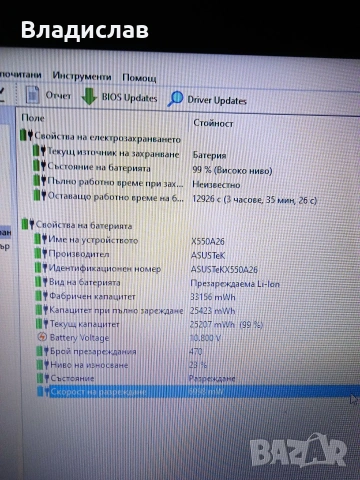Click battery icon beside Скорост на разреждане
Image resolution: width=360 pixels, height=480 pixels.
click(44, 391)
